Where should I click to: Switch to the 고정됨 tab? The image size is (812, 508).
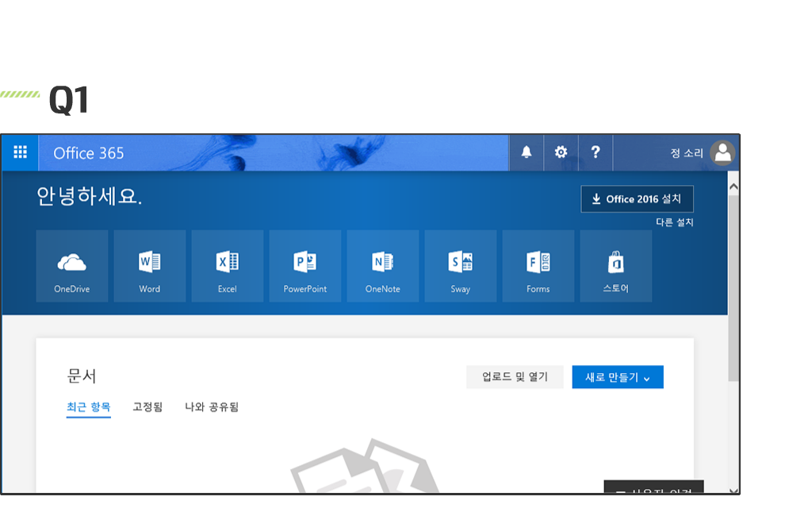147,407
